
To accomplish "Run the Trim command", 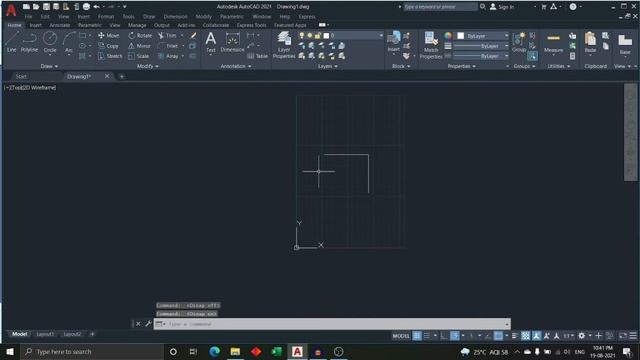I will tap(167, 36).
